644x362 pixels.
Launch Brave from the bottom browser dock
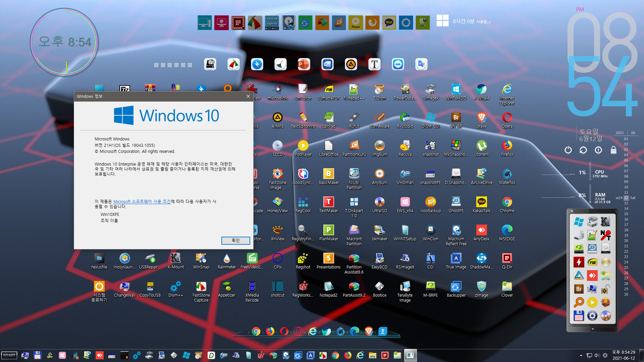pyautogui.click(x=369, y=331)
